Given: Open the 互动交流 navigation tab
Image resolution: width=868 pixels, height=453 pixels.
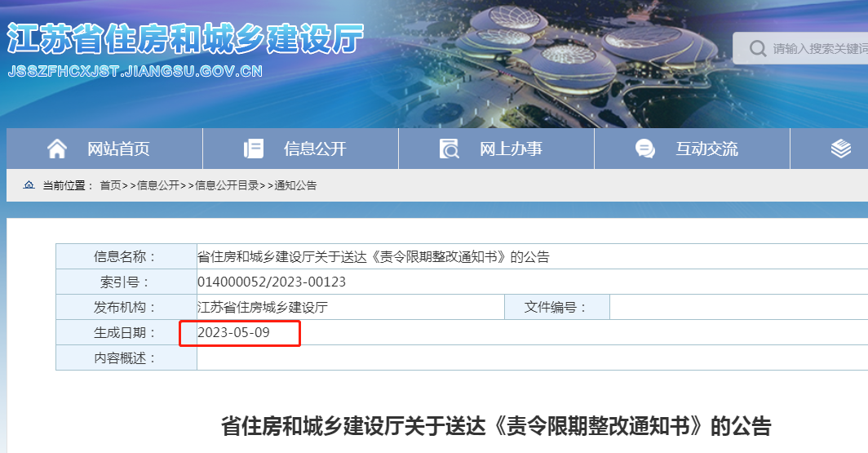Looking at the screenshot, I should [x=692, y=149].
